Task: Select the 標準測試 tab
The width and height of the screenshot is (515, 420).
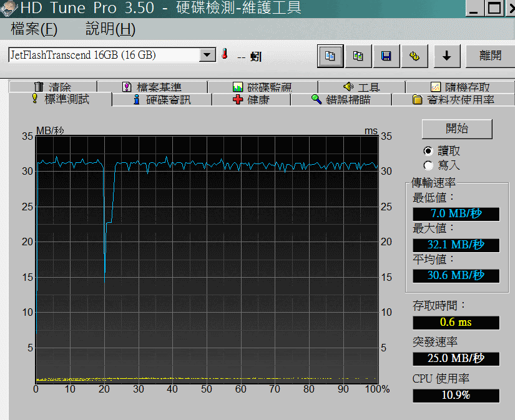Action: (x=60, y=99)
